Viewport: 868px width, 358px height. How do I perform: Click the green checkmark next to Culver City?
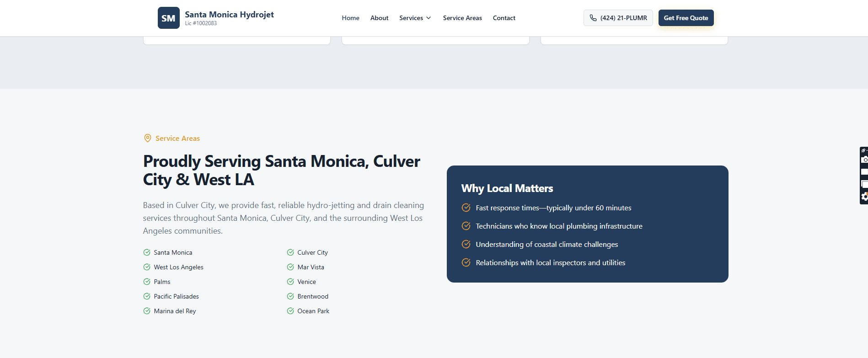click(290, 252)
